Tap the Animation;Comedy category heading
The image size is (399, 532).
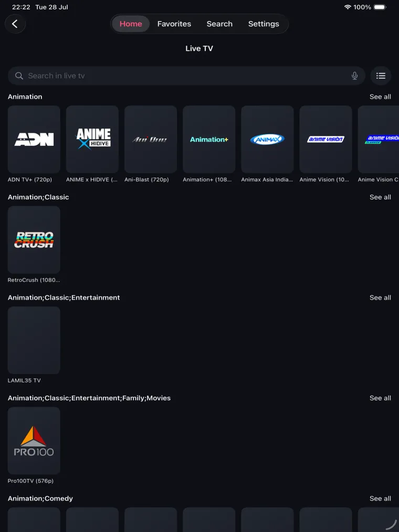[40, 498]
